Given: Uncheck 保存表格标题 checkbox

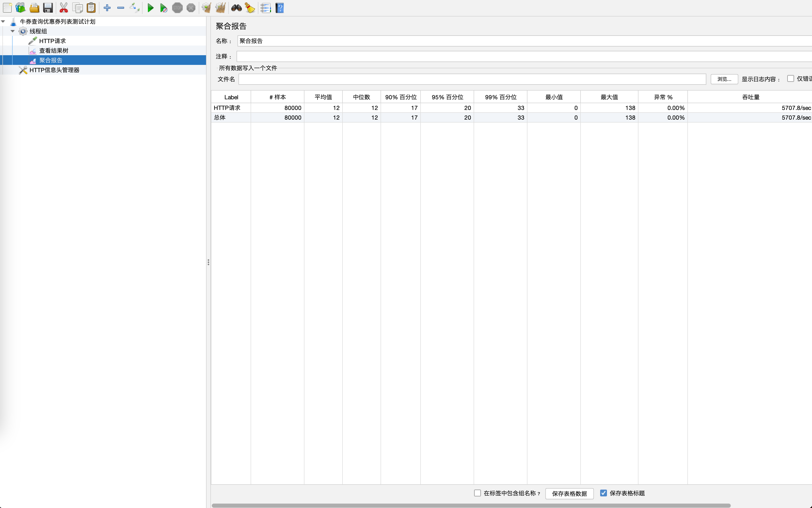Looking at the screenshot, I should click(x=604, y=493).
